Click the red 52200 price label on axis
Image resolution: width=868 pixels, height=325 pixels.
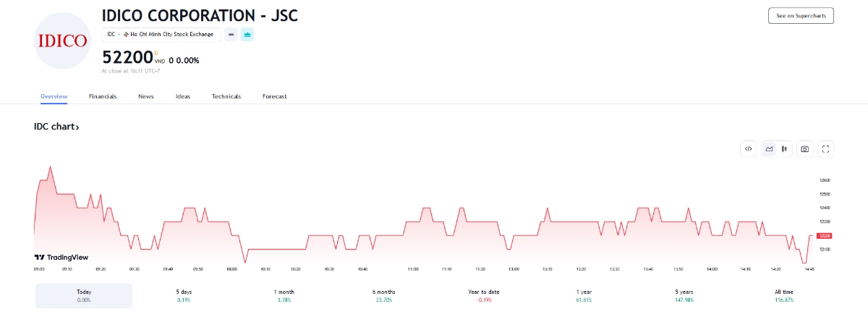825,235
